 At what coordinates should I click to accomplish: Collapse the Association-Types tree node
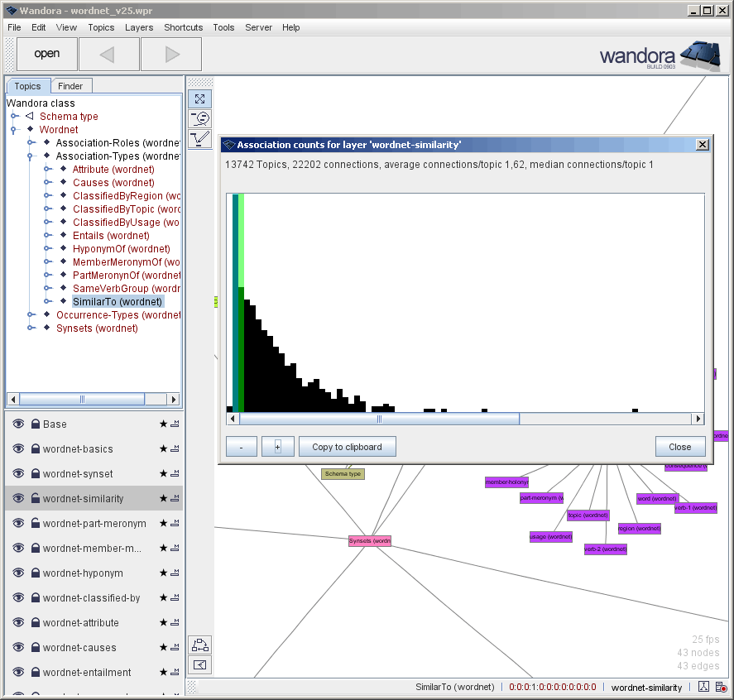31,156
